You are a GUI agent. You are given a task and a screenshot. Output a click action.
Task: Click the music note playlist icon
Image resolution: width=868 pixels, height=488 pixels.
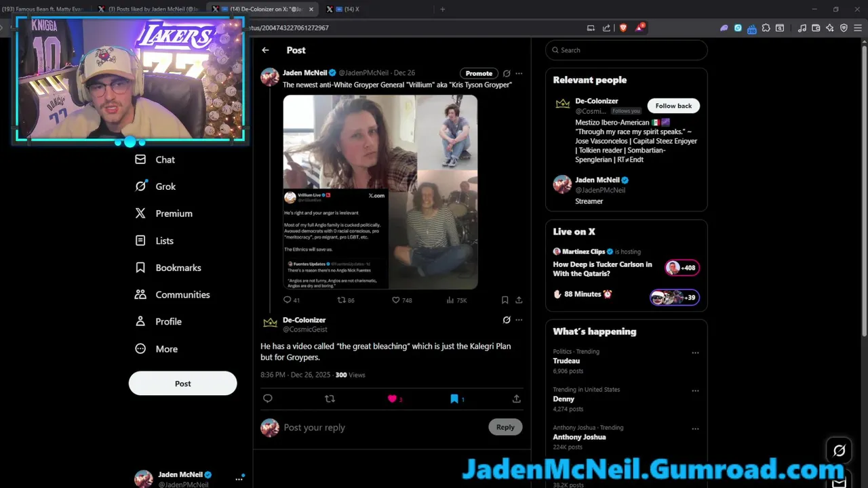pyautogui.click(x=802, y=28)
